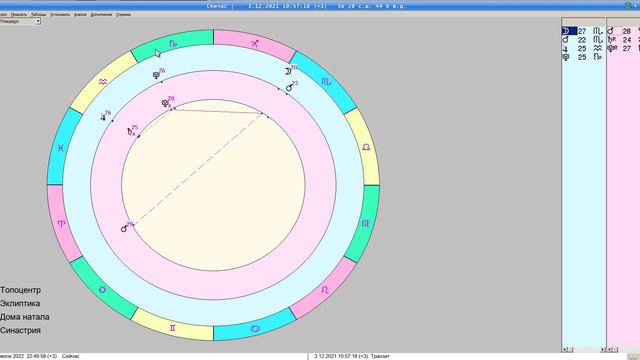Select the Jupiter 25 Aquarius row in blue table

[583, 49]
